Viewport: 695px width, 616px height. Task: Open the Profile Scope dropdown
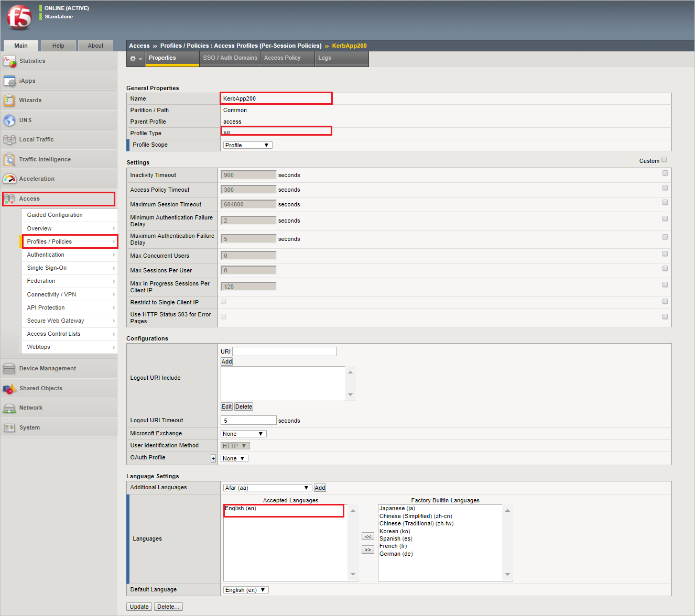pos(248,145)
